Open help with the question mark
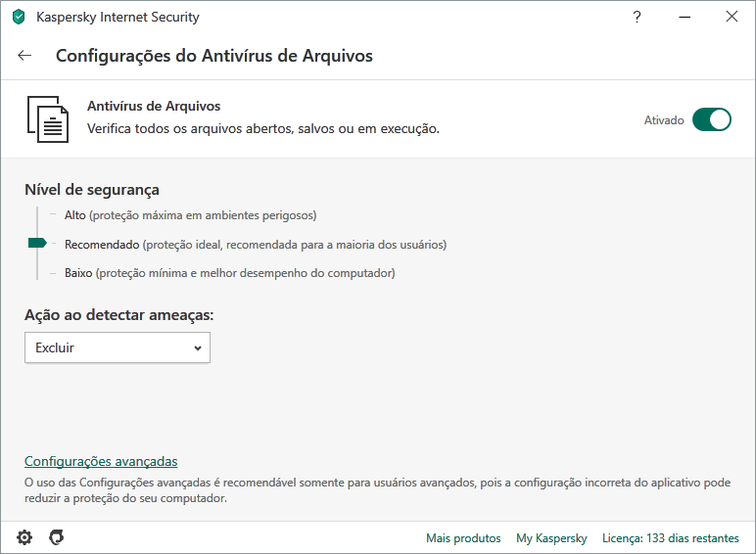 pyautogui.click(x=637, y=17)
